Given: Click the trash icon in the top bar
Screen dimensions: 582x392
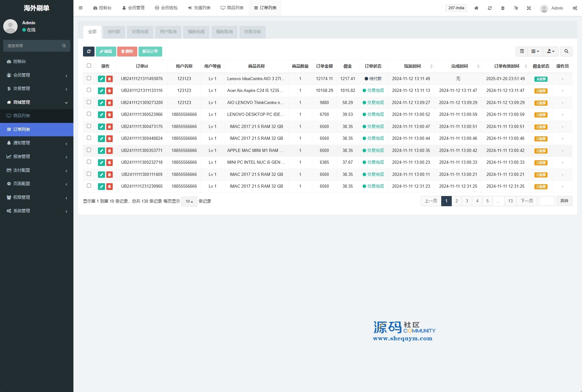Looking at the screenshot, I should click(503, 8).
